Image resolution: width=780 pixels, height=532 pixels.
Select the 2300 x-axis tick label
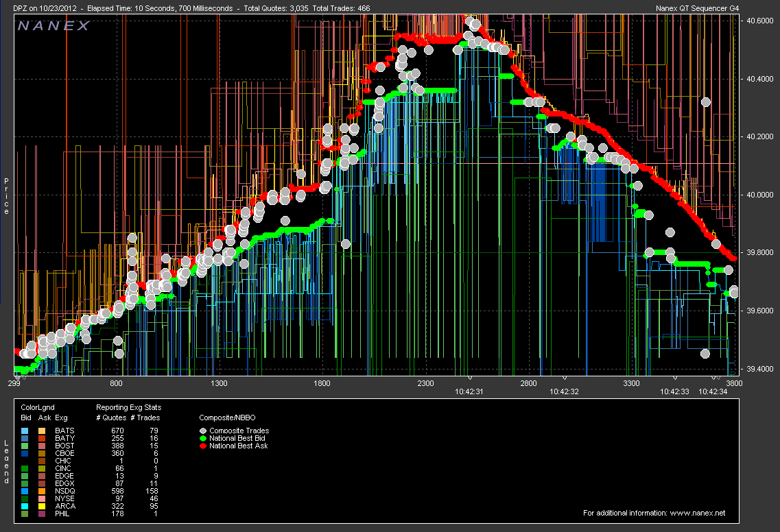tap(425, 383)
